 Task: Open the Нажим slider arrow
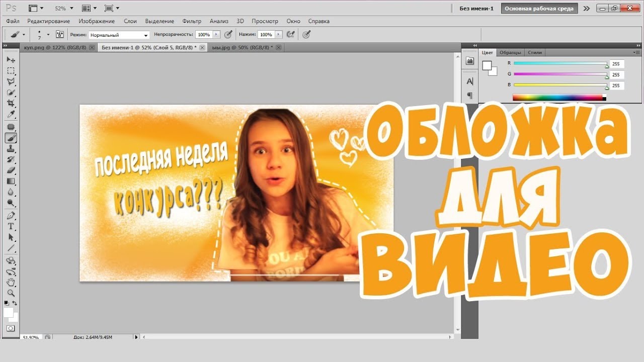pyautogui.click(x=278, y=35)
